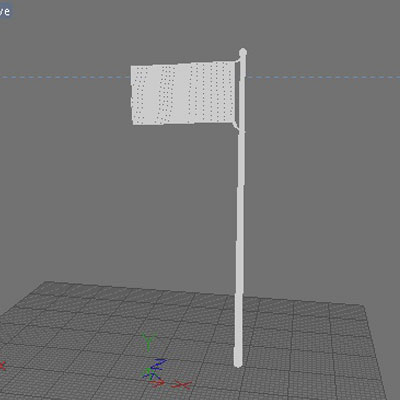Click the red X axis label beside the arrow
The height and width of the screenshot is (400, 400).
pos(181,386)
